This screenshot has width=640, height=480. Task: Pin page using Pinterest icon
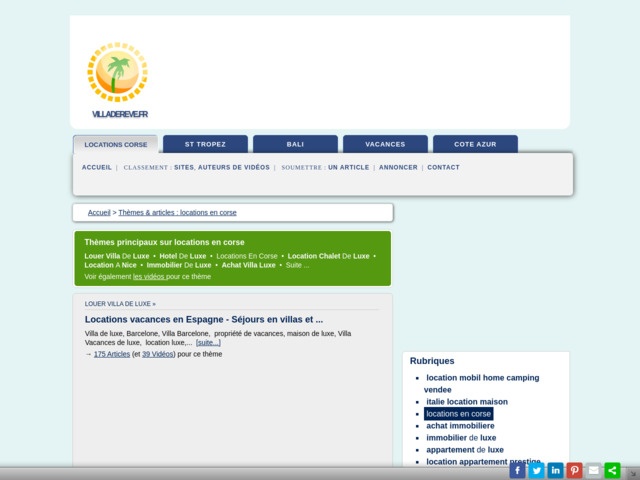pos(575,470)
